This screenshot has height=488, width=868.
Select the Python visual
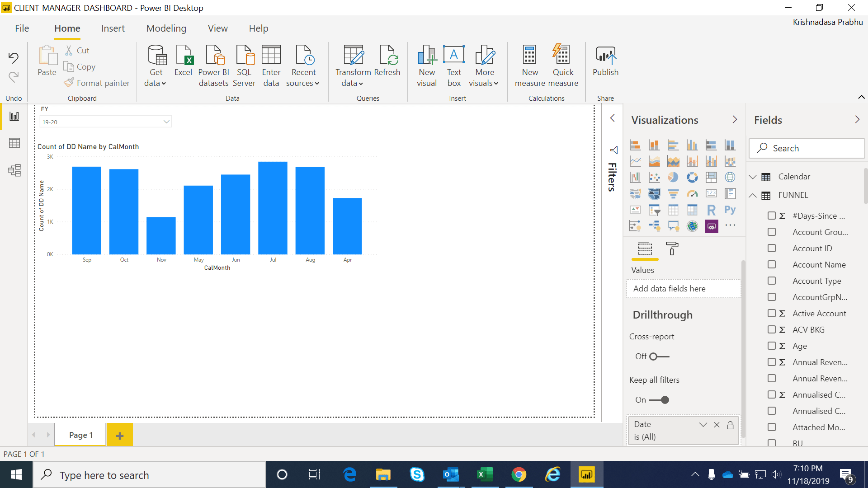730,210
